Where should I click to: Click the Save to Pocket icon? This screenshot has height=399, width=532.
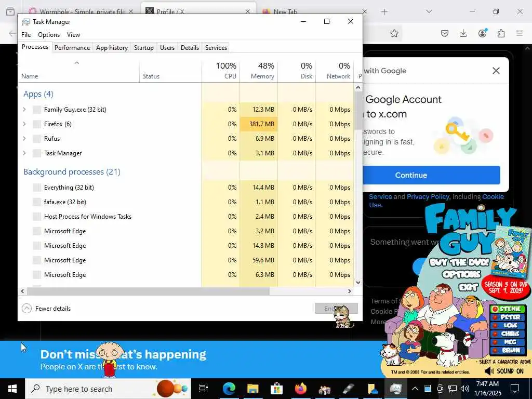445,33
